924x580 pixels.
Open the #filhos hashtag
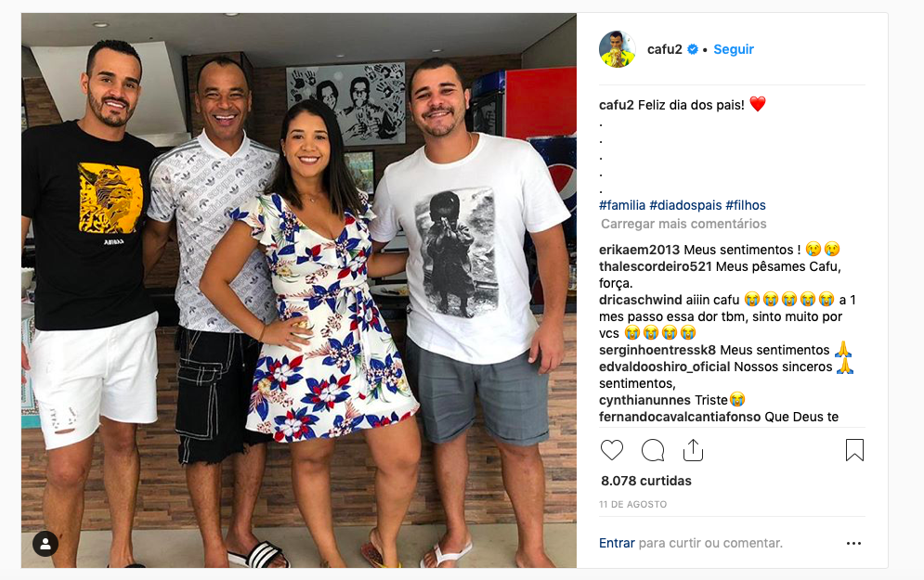point(746,205)
